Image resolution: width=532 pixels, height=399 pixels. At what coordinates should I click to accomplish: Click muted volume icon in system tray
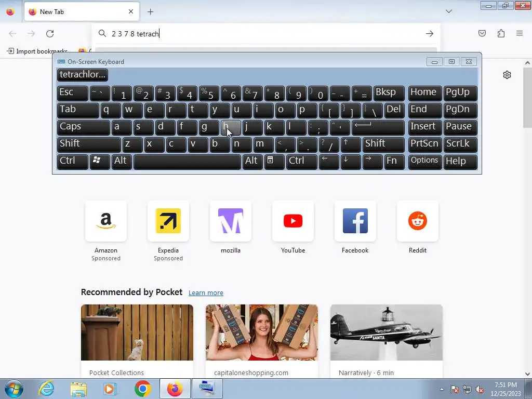(x=480, y=390)
